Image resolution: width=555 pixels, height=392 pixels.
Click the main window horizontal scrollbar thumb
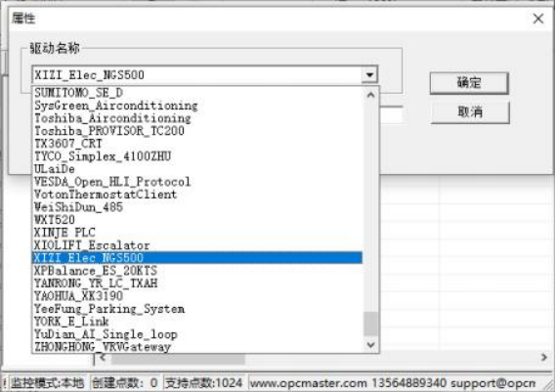[x=178, y=359]
